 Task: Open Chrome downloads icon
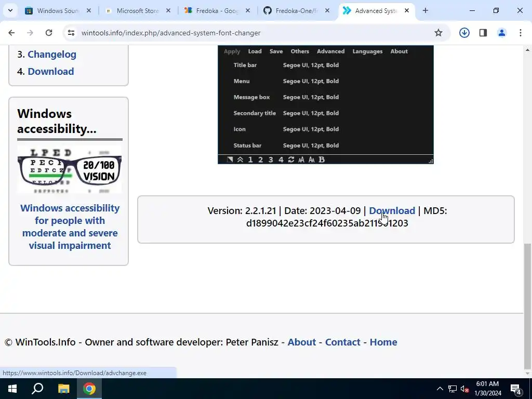464,33
